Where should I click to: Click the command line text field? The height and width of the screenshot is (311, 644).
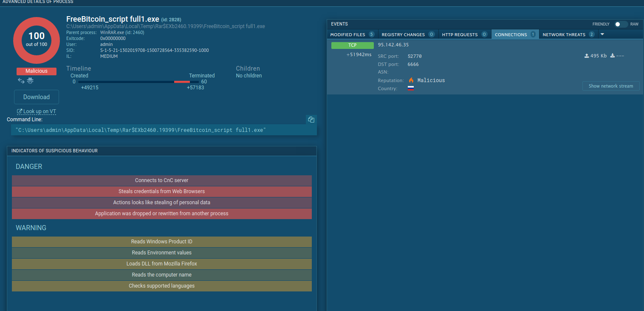161,130
